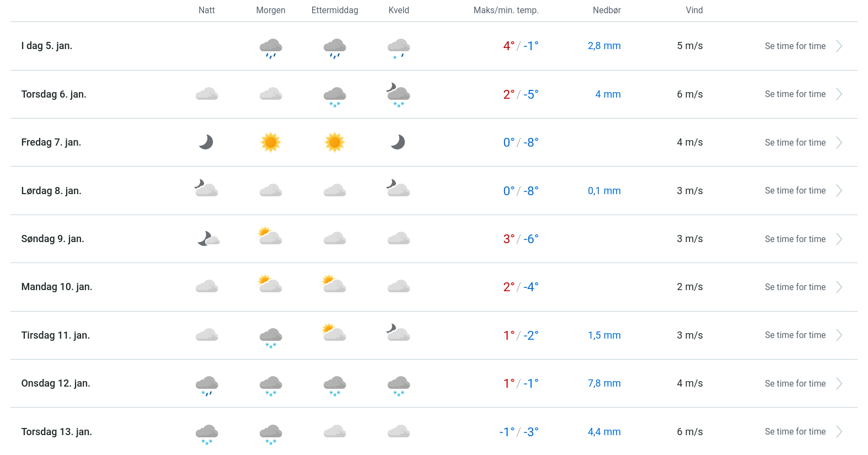Screen dimensions: 868x455
Task: Click Mandag afternoon partly sunny icon
Action: click(x=334, y=285)
